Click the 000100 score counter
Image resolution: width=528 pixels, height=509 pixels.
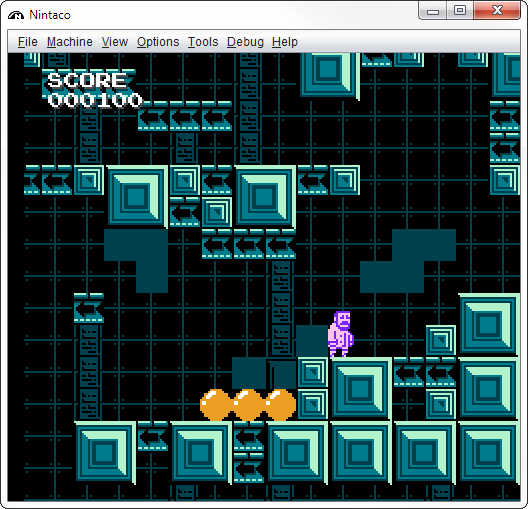[x=95, y=100]
